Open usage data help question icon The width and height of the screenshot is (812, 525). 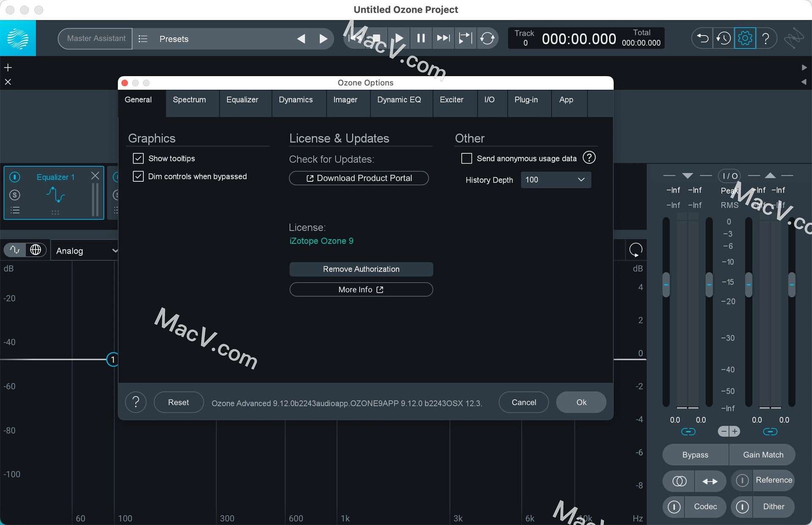[589, 158]
